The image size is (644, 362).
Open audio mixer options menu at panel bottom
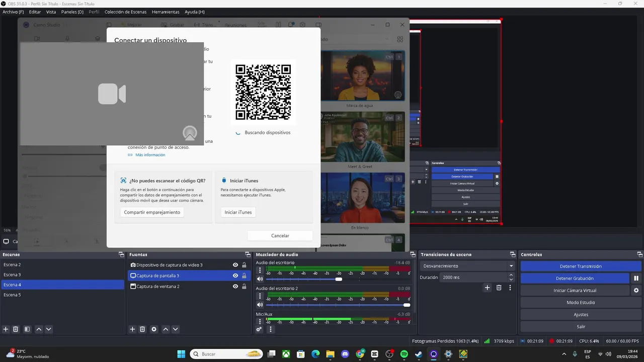click(271, 329)
